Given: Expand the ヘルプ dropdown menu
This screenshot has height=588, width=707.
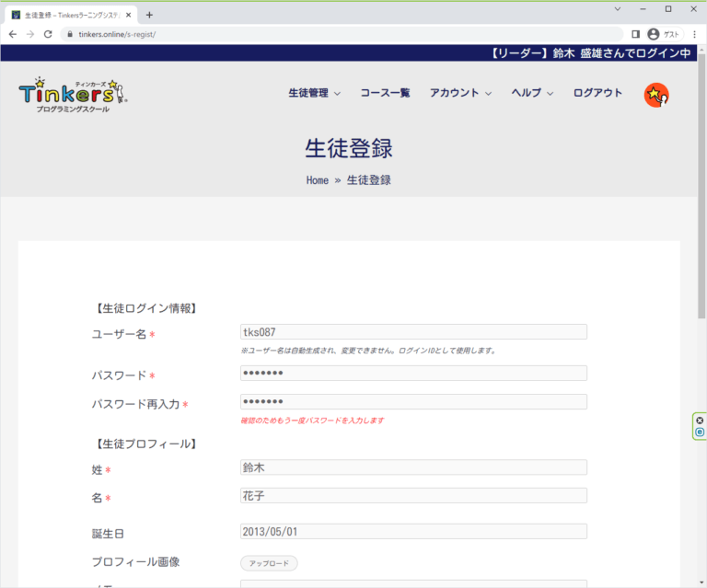Looking at the screenshot, I should (532, 93).
